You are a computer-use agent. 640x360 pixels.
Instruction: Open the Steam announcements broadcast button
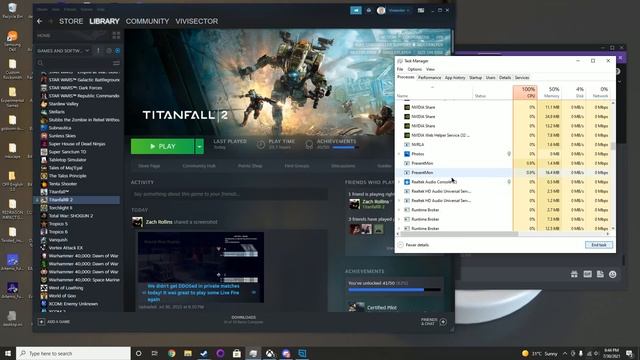pyautogui.click(x=356, y=10)
